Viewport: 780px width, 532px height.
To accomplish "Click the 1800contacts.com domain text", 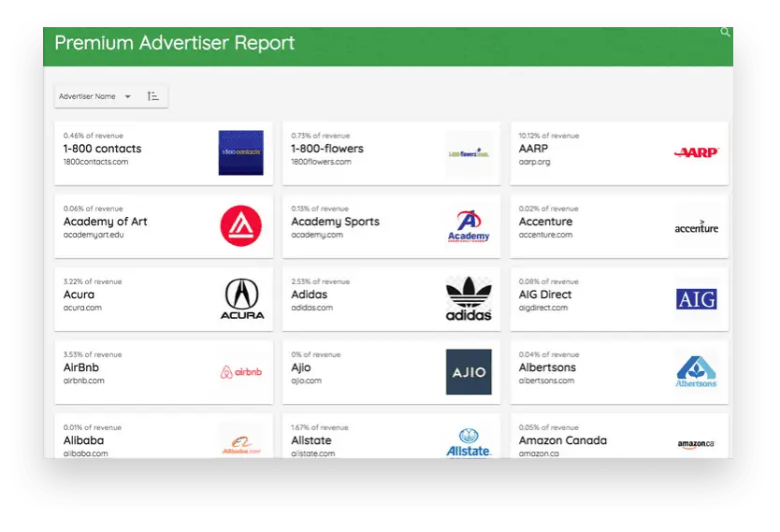I will click(95, 162).
